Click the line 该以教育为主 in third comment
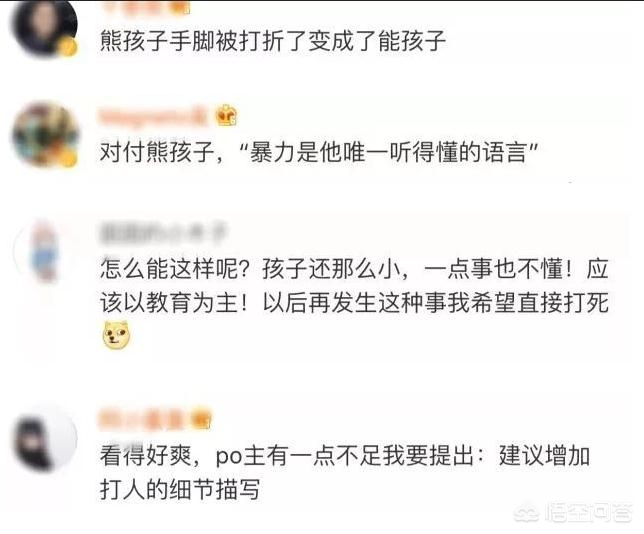The image size is (644, 534). pyautogui.click(x=354, y=303)
